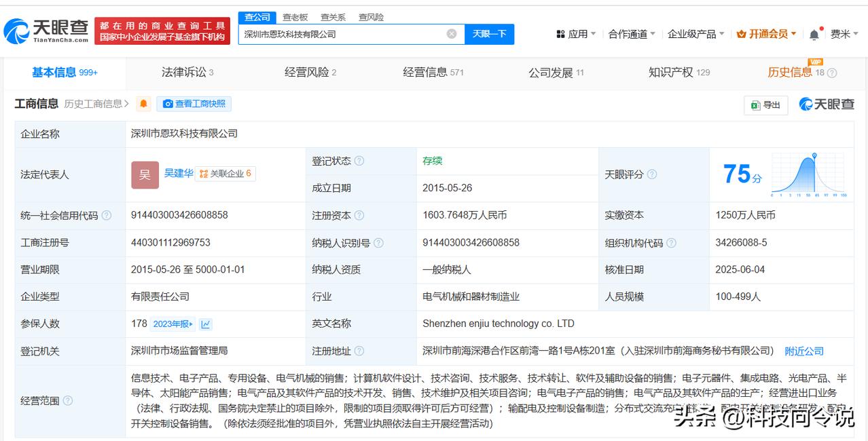Image resolution: width=868 pixels, height=441 pixels.
Task: Click the credit code 914403003426608858 under 统一社会信用代码
Action: 179,215
